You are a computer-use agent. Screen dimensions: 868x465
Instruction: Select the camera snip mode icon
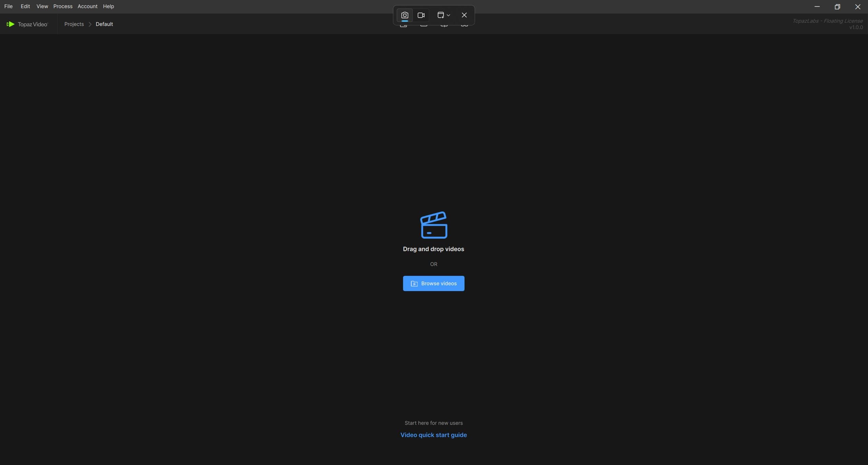405,15
